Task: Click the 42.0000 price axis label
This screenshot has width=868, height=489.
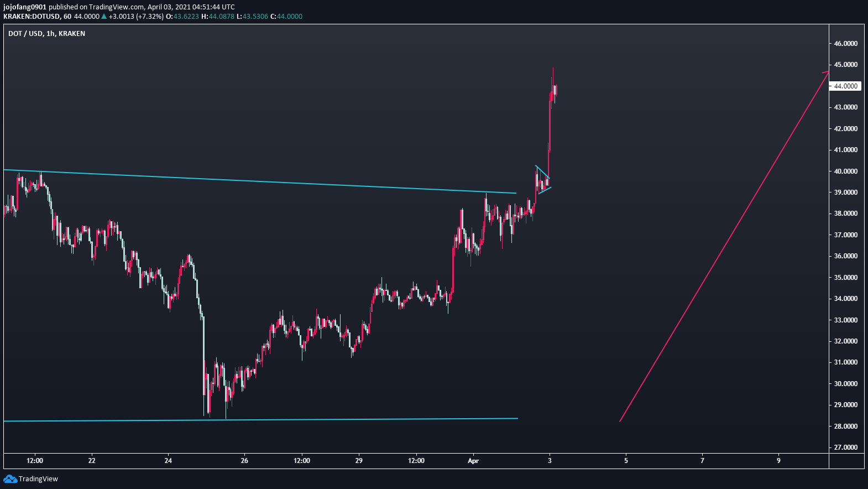Action: click(x=846, y=129)
